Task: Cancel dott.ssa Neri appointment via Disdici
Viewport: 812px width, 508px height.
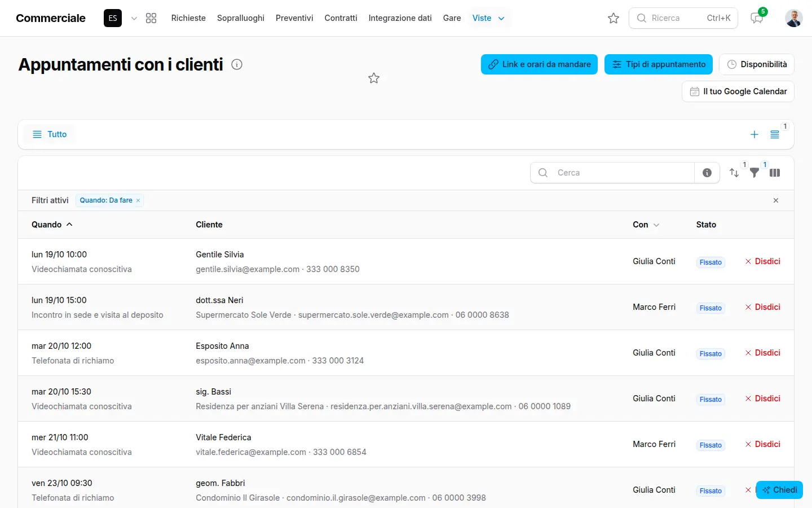Action: 763,307
